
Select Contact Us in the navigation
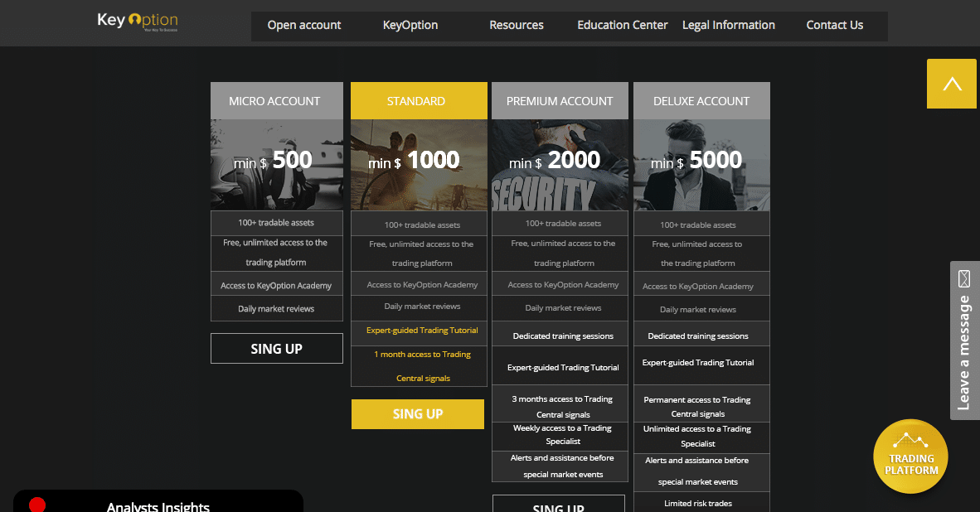click(834, 26)
